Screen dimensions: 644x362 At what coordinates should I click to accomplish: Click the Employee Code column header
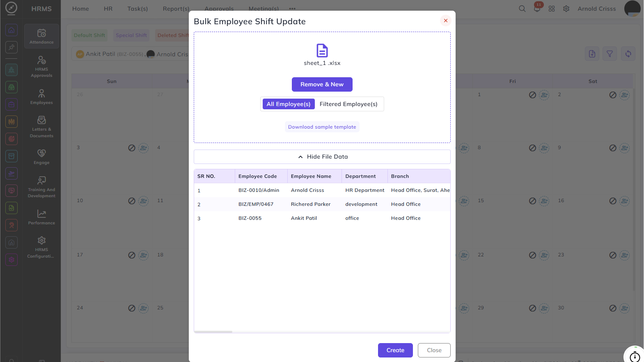(261, 176)
